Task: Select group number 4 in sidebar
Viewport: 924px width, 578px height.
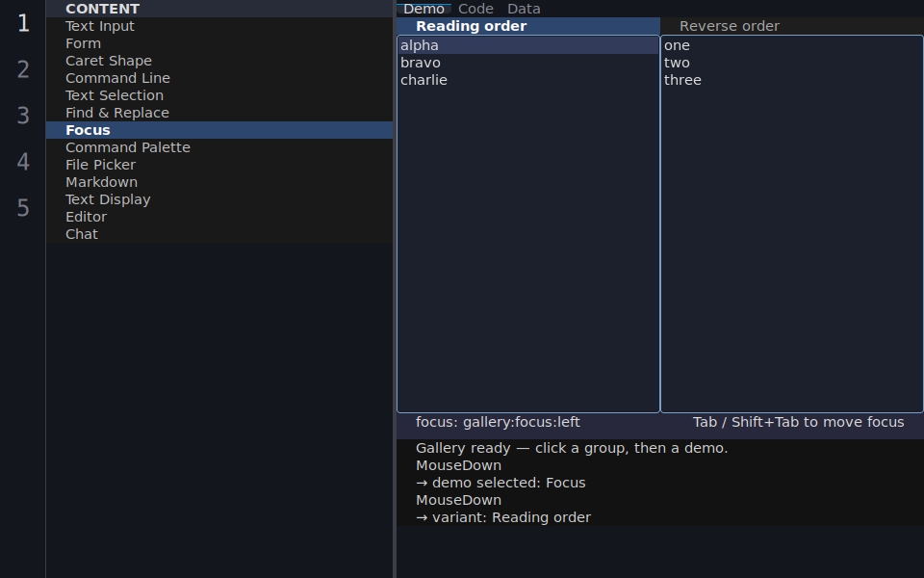Action: (23, 162)
